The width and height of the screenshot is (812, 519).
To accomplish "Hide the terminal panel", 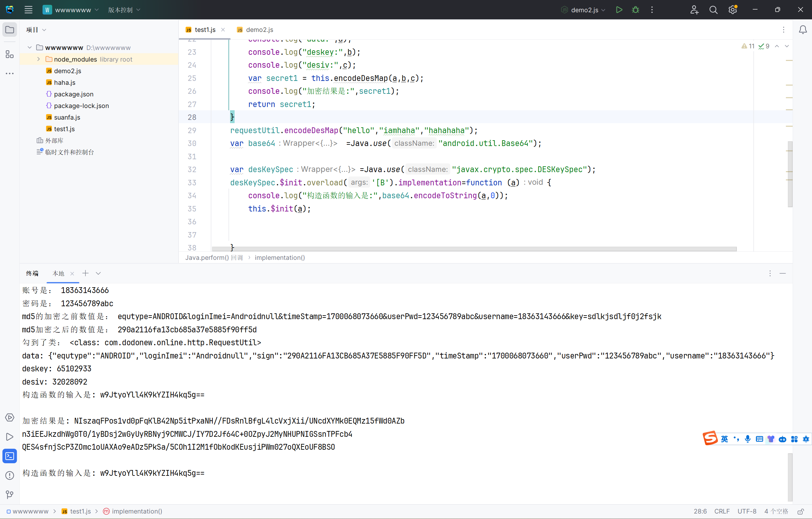I will pyautogui.click(x=783, y=273).
